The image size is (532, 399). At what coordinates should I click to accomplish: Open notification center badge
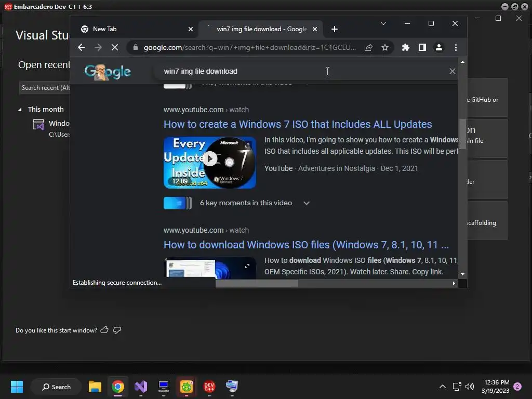[x=517, y=387]
